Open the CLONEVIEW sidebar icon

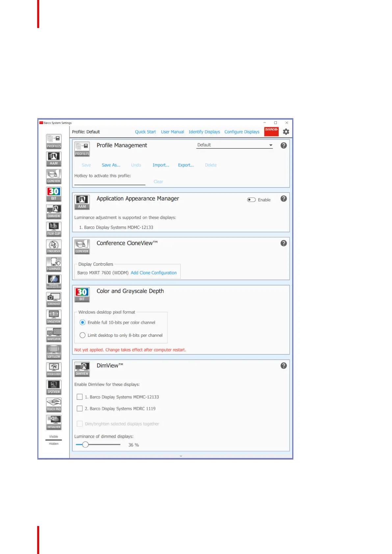(54, 177)
